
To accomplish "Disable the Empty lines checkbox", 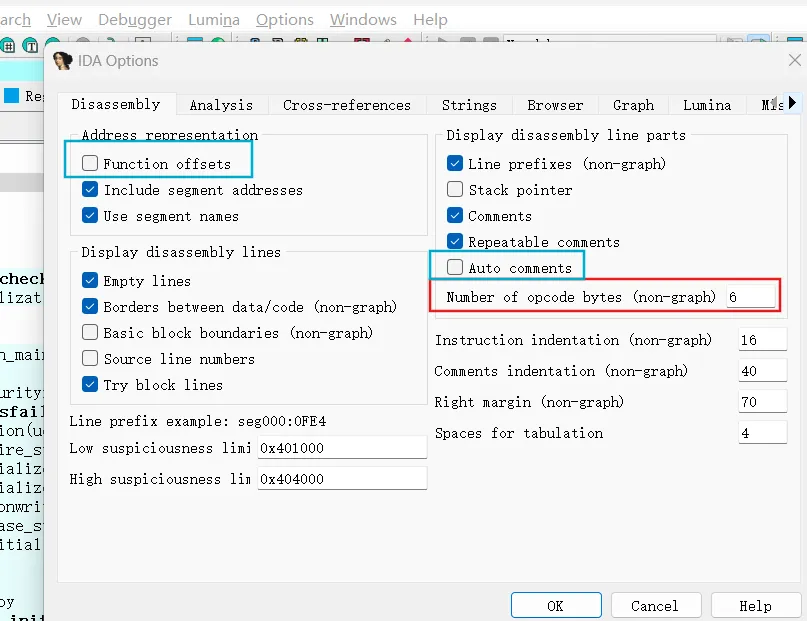I will tap(90, 280).
